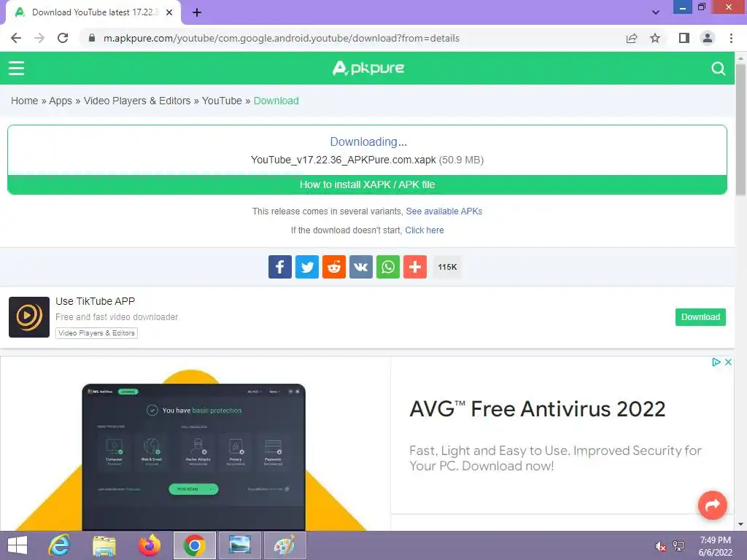Open a new browser tab
The image size is (747, 560).
(197, 12)
